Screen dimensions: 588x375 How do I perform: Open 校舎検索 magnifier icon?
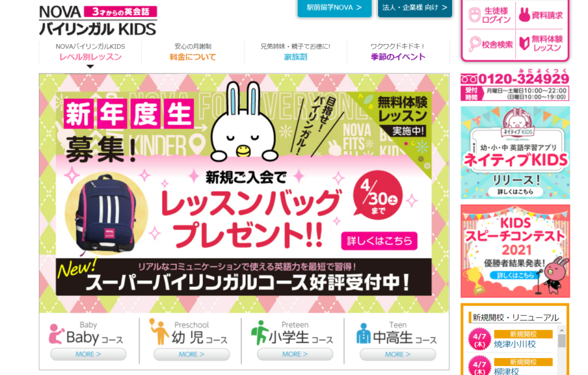tap(475, 44)
